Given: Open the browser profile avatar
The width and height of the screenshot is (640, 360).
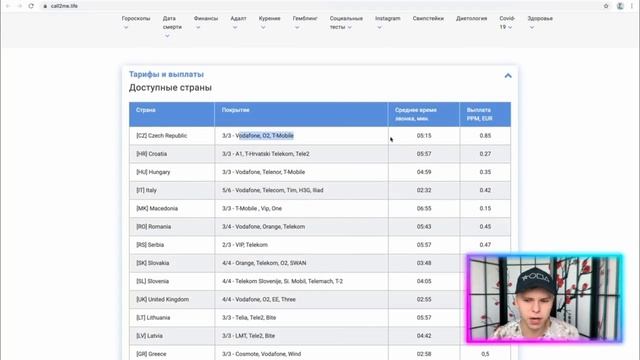Looking at the screenshot, I should 620,6.
